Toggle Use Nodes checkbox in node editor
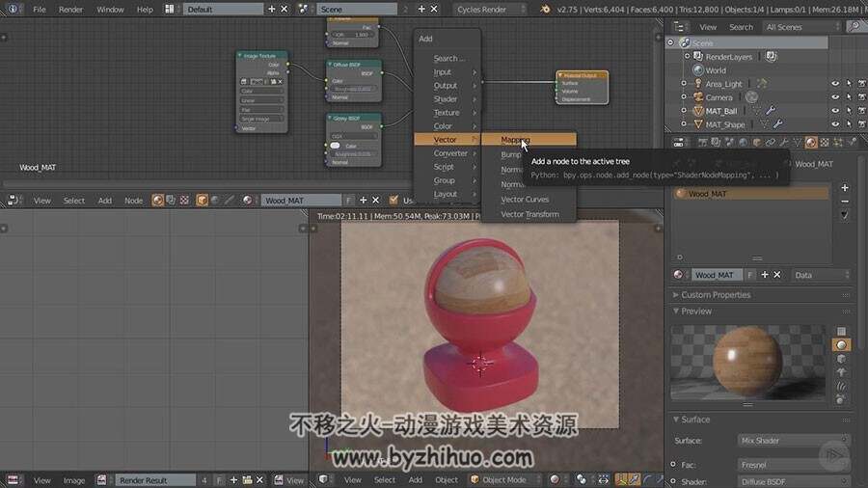Image resolution: width=868 pixels, height=488 pixels. click(393, 201)
